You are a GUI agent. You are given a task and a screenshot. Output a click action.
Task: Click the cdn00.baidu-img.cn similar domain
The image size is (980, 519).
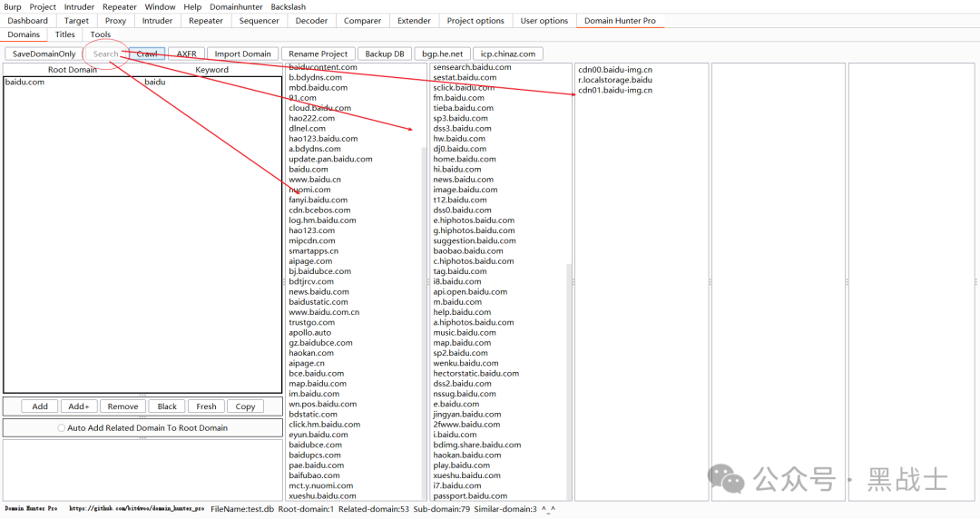click(x=615, y=70)
